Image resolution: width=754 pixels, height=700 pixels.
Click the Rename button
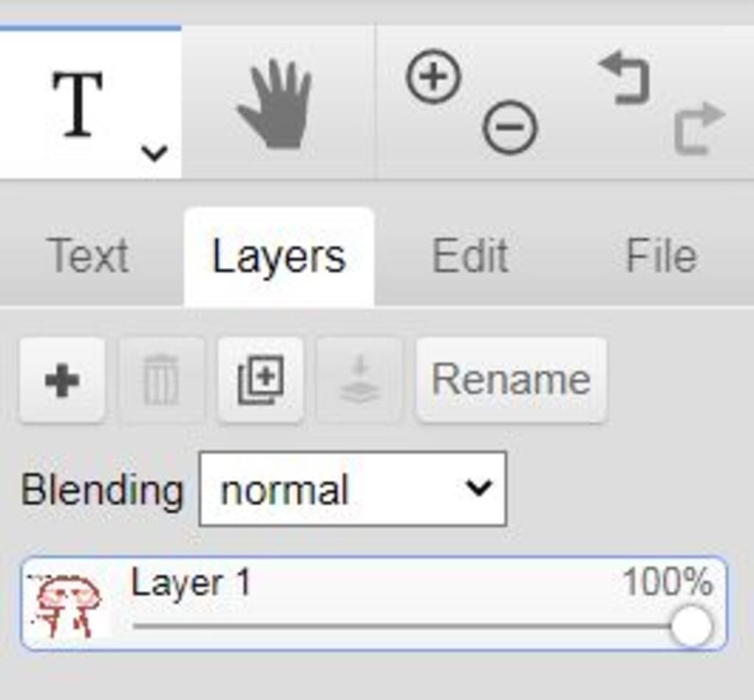coord(511,381)
